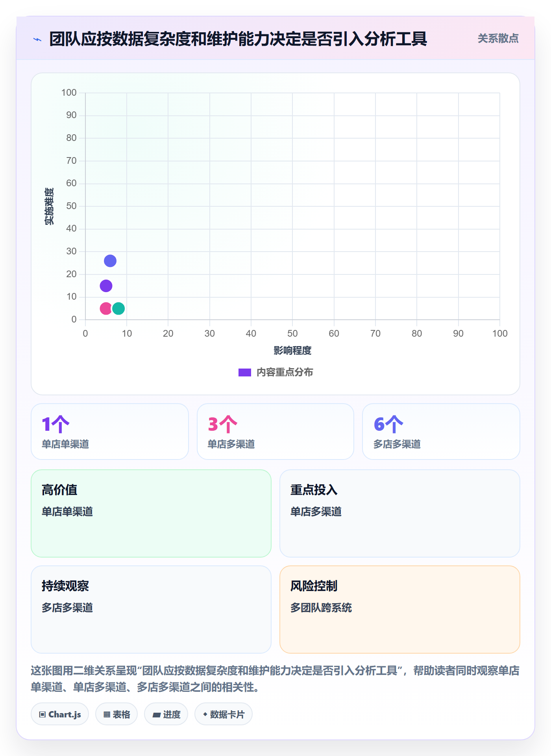Click the grid icon in the 表格 chip
The width and height of the screenshot is (551, 756).
click(x=107, y=715)
